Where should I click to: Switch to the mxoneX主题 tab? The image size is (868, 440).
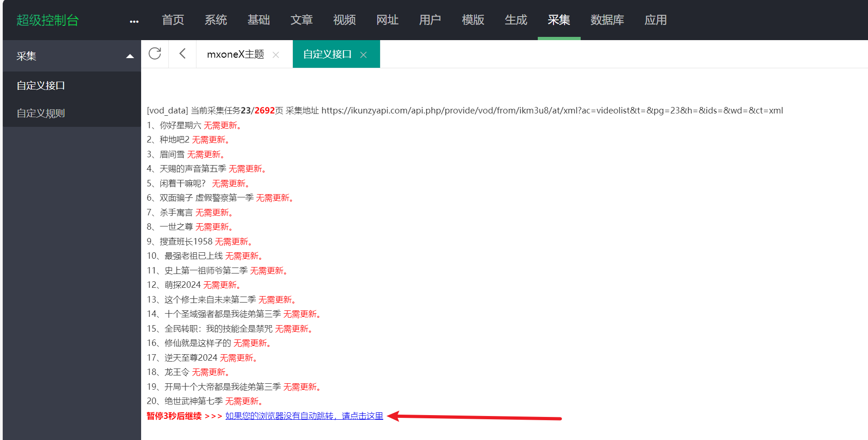235,54
